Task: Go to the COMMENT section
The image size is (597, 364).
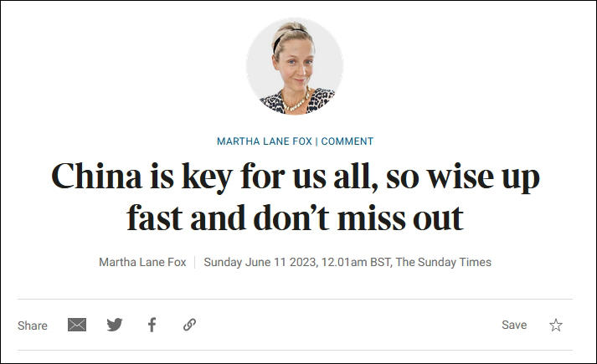Action: coord(347,141)
